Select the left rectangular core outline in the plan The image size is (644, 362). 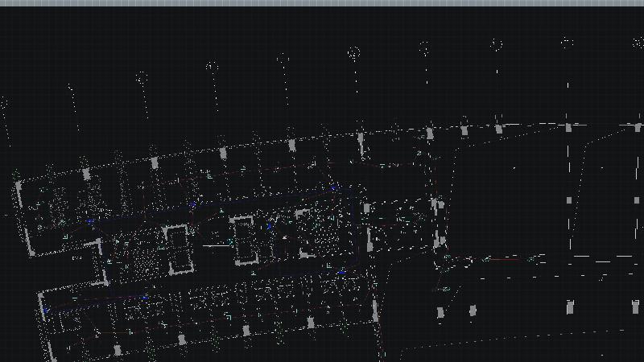click(x=177, y=249)
